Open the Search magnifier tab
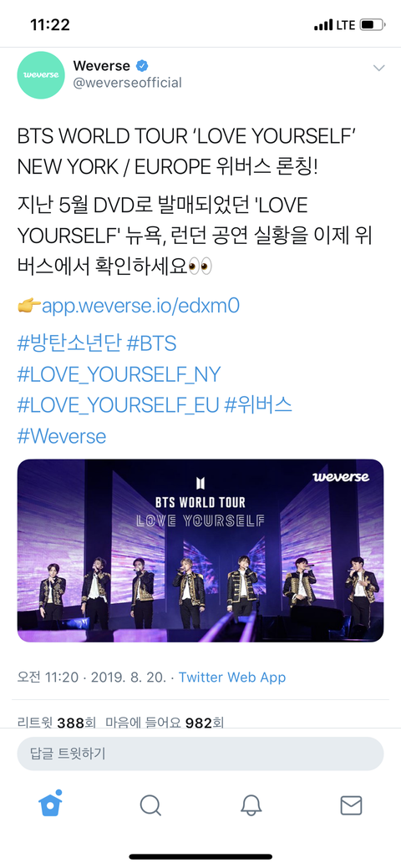Screen dimensions: 401x868 click(x=150, y=805)
